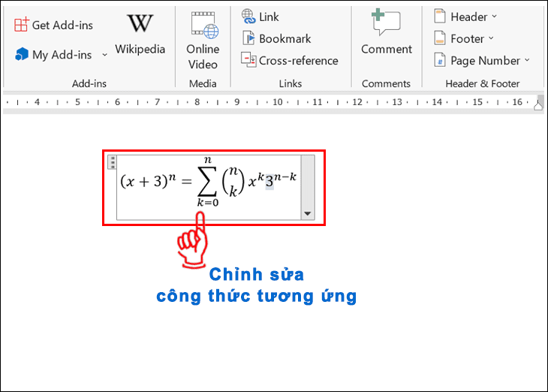Launch the Wikipedia add-in
Screen dimensions: 548x392
140,34
